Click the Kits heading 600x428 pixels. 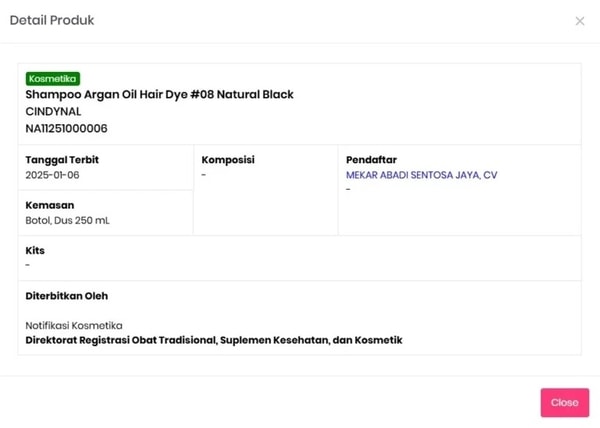pos(35,250)
